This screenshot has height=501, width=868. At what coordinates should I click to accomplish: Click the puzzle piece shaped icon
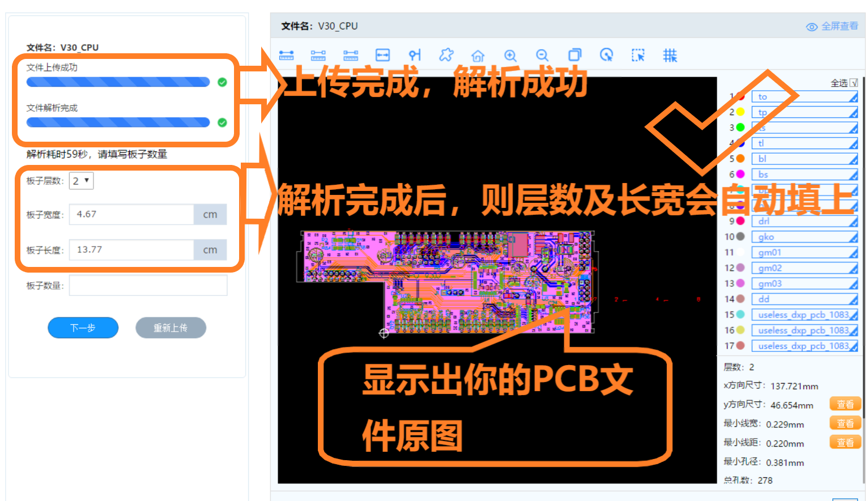coord(446,55)
